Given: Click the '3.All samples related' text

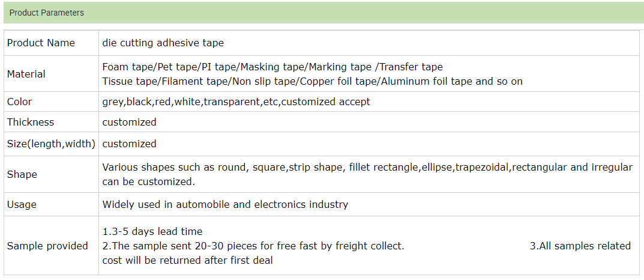Looking at the screenshot, I should [580, 246].
